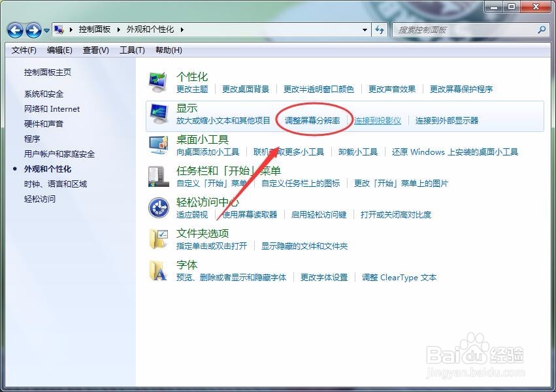Go to 控制面板主页 in sidebar
Viewport: 556px width, 392px height.
point(48,73)
